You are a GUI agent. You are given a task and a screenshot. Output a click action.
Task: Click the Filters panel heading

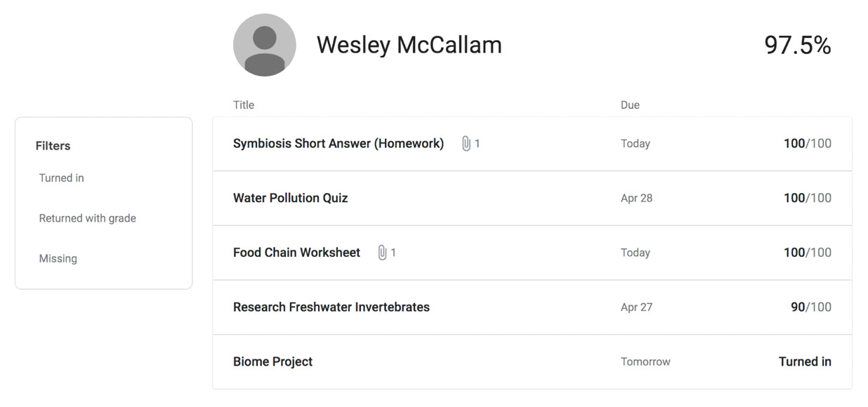click(x=53, y=146)
